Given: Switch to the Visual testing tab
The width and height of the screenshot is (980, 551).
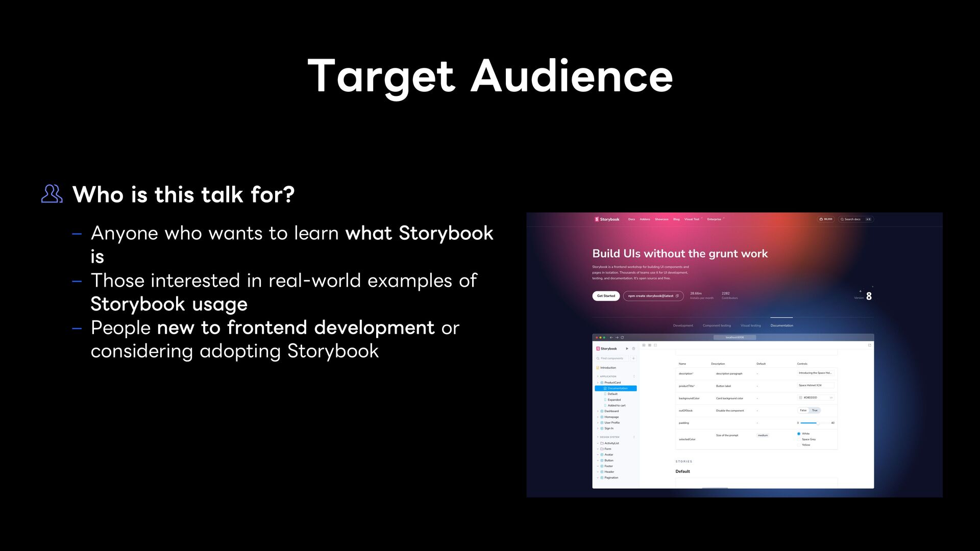Looking at the screenshot, I should pos(751,325).
